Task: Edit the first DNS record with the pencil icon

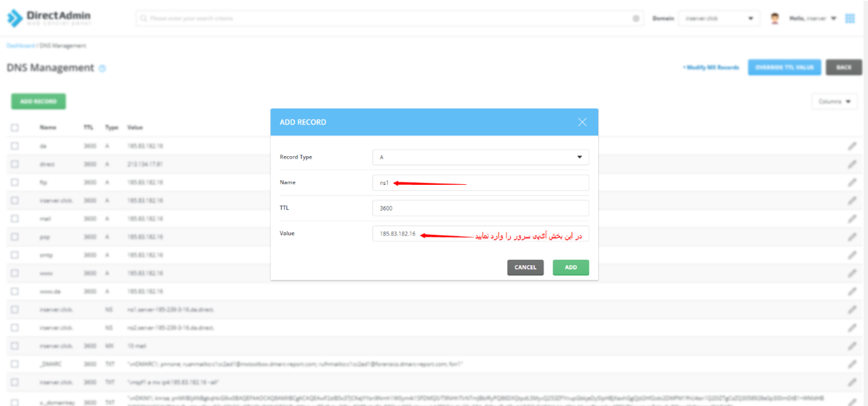Action: (x=852, y=147)
